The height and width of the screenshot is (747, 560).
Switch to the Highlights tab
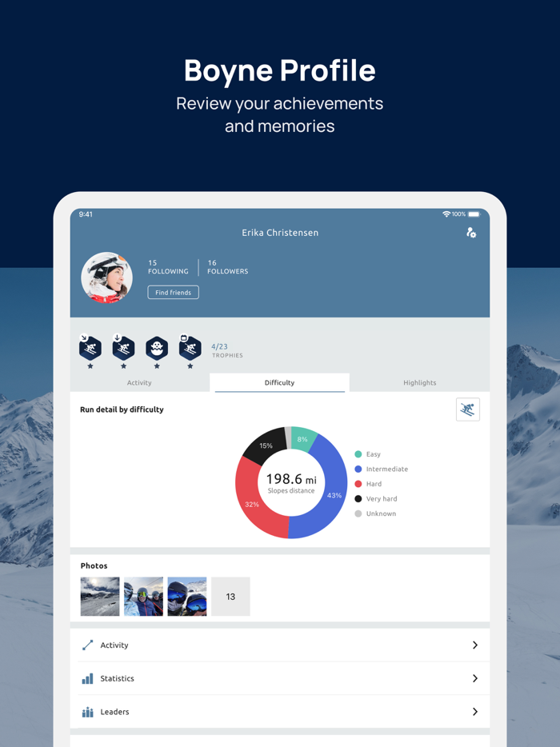tap(419, 382)
